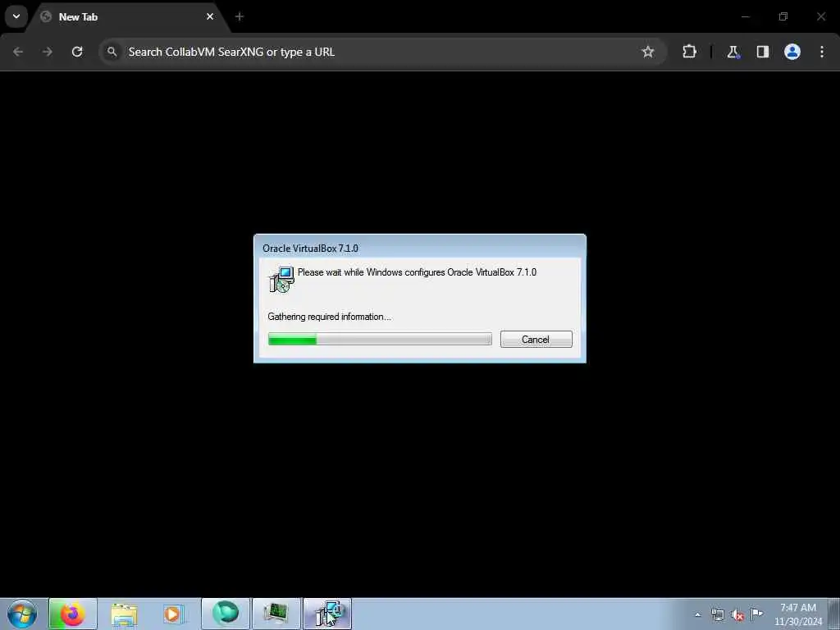
Task: Click the muted volume tray icon
Action: point(737,615)
